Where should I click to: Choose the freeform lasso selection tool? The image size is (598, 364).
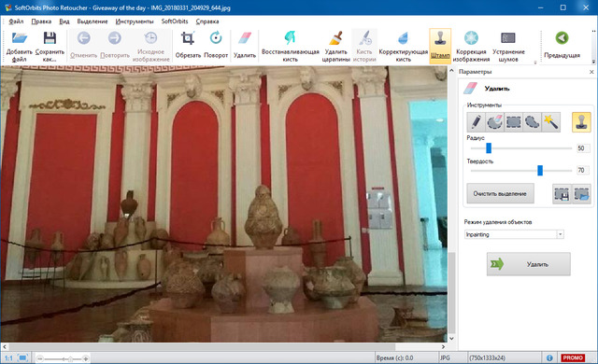coord(532,122)
